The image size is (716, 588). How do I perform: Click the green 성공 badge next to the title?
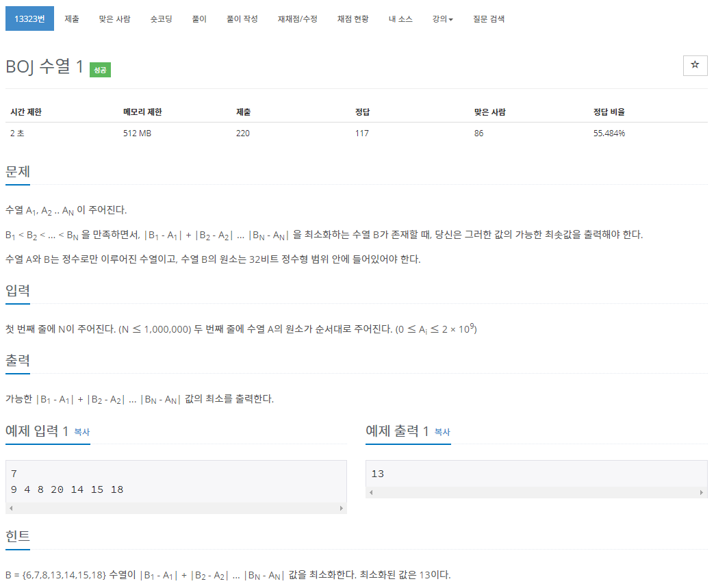(99, 70)
